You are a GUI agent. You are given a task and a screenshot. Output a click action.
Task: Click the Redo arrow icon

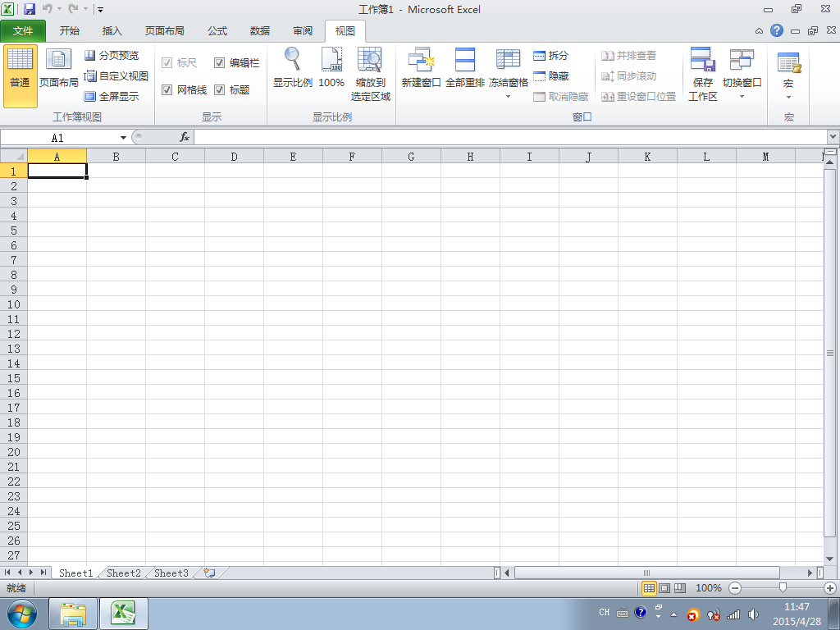pos(73,9)
